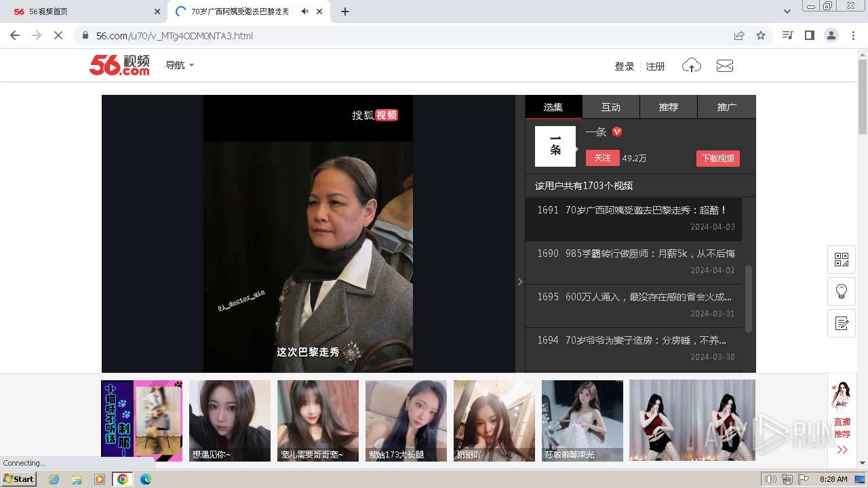Viewport: 868px width, 488px height.
Task: Open the 紫焓173大长腿 thumbnail
Action: pos(406,421)
